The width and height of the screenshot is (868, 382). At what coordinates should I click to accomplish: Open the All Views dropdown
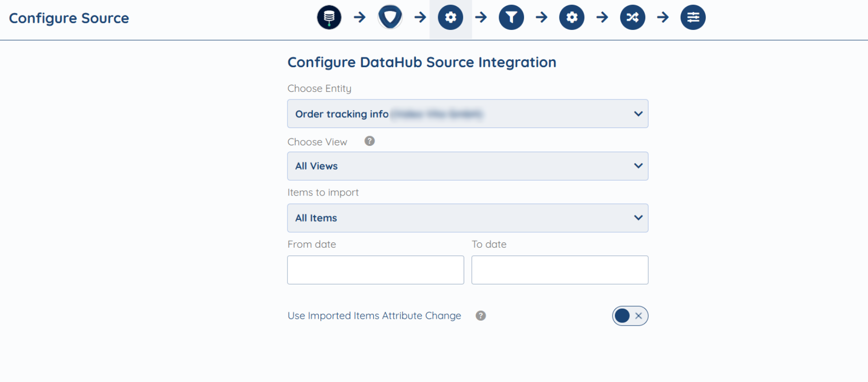(x=468, y=166)
